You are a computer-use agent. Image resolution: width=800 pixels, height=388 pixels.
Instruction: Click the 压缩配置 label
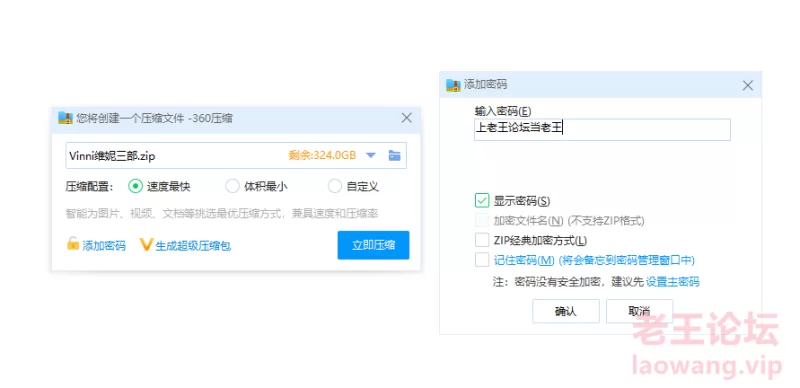[x=89, y=186]
